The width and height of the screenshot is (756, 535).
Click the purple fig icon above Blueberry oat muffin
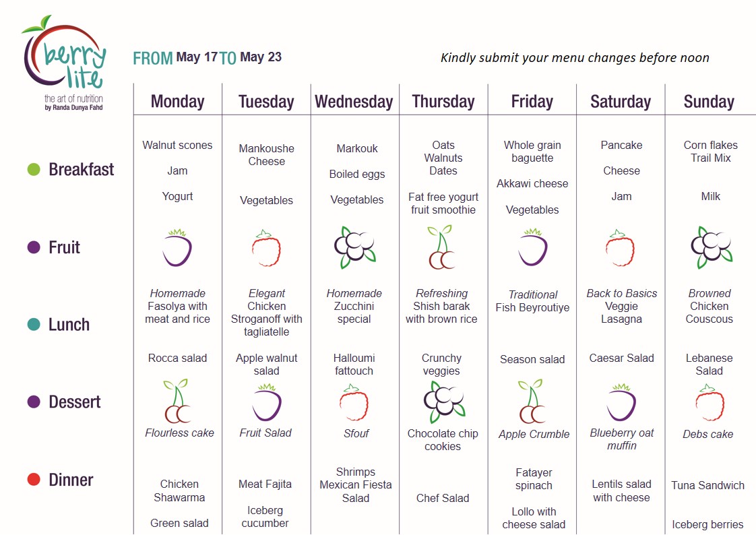[621, 402]
